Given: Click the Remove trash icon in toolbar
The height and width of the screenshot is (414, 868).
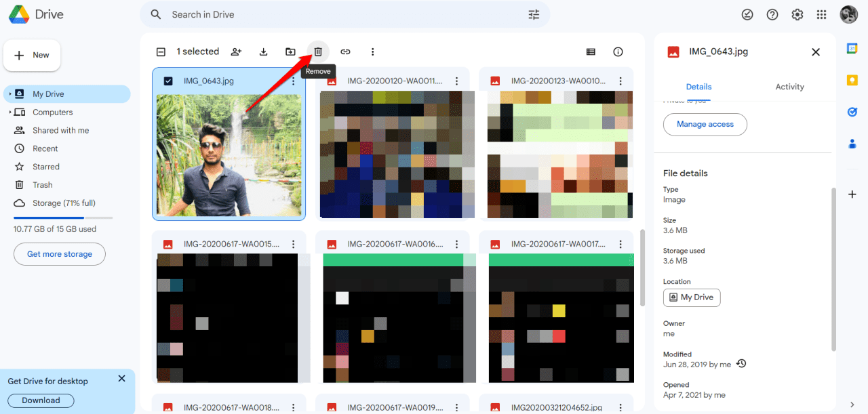Looking at the screenshot, I should click(x=317, y=51).
